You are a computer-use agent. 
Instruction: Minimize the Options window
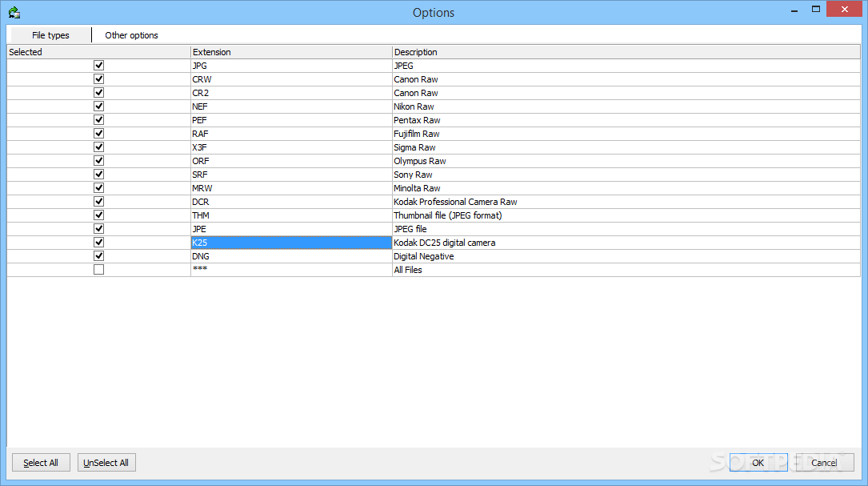[x=794, y=10]
